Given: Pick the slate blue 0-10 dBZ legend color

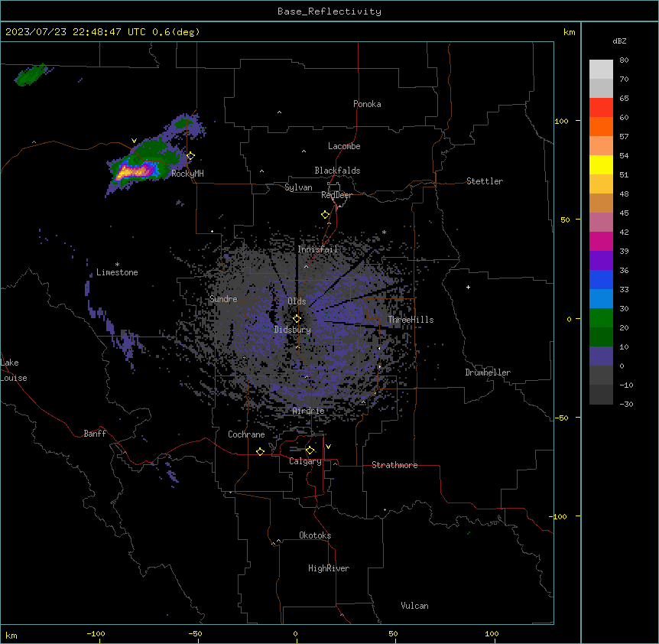Looking at the screenshot, I should tap(601, 356).
